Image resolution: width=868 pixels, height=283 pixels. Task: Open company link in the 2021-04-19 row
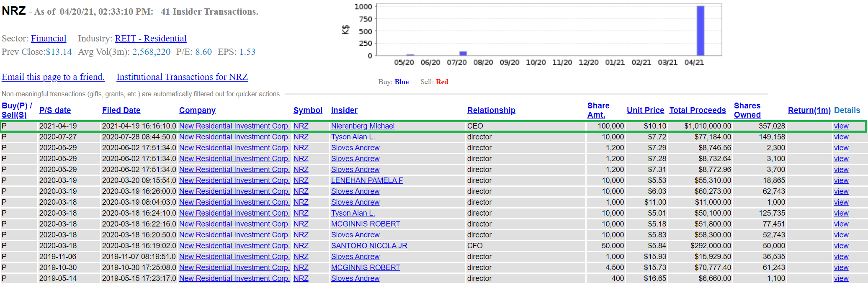[234, 126]
